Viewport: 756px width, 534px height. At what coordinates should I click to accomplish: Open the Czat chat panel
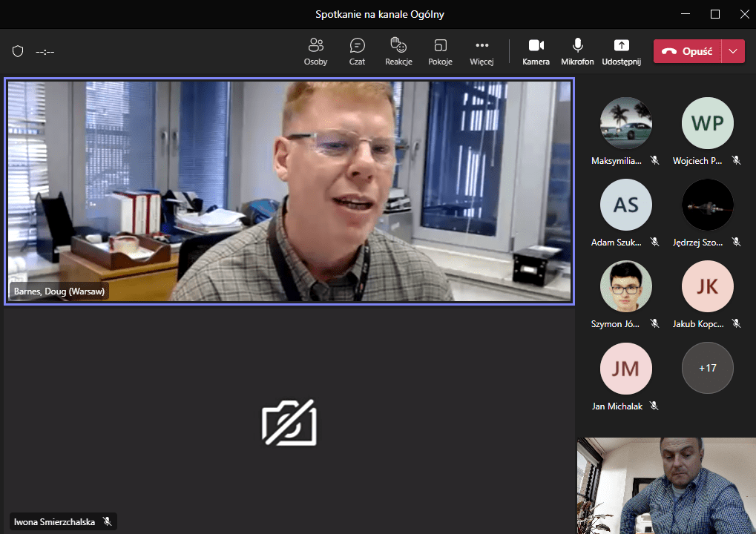(x=357, y=51)
